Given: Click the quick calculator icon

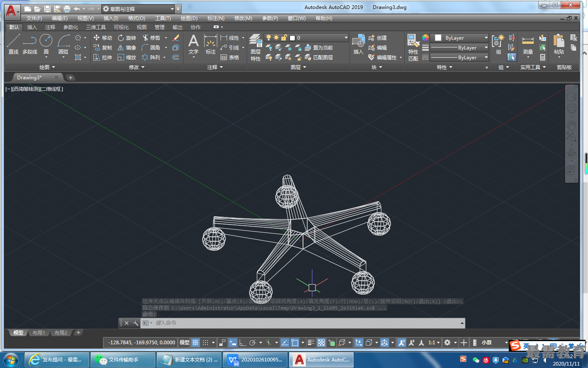Looking at the screenshot, I should click(x=543, y=57).
